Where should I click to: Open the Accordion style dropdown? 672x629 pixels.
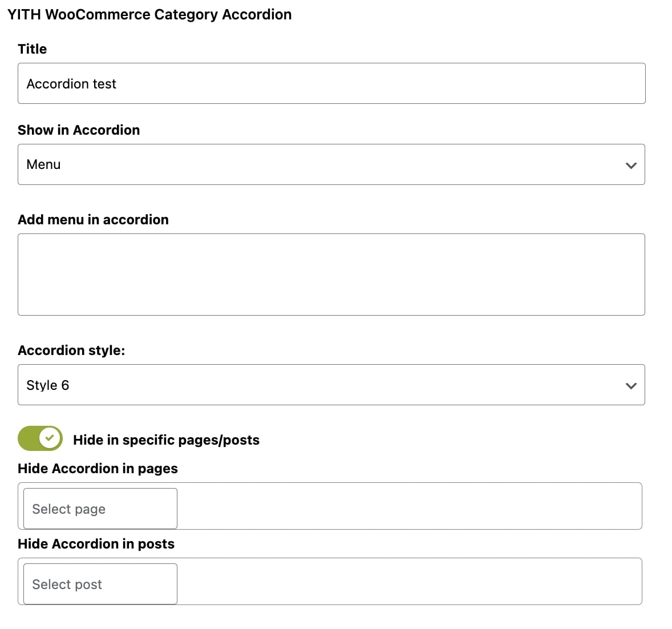331,385
